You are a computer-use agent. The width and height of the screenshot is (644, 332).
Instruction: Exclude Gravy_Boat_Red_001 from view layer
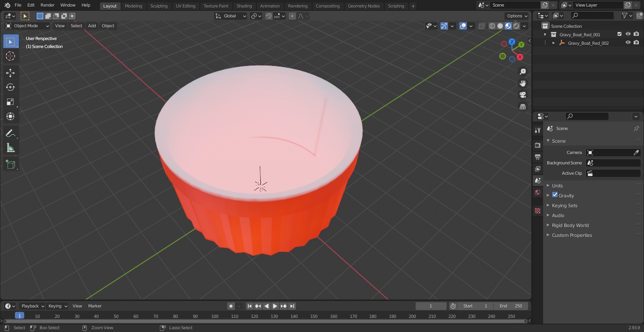pos(619,34)
